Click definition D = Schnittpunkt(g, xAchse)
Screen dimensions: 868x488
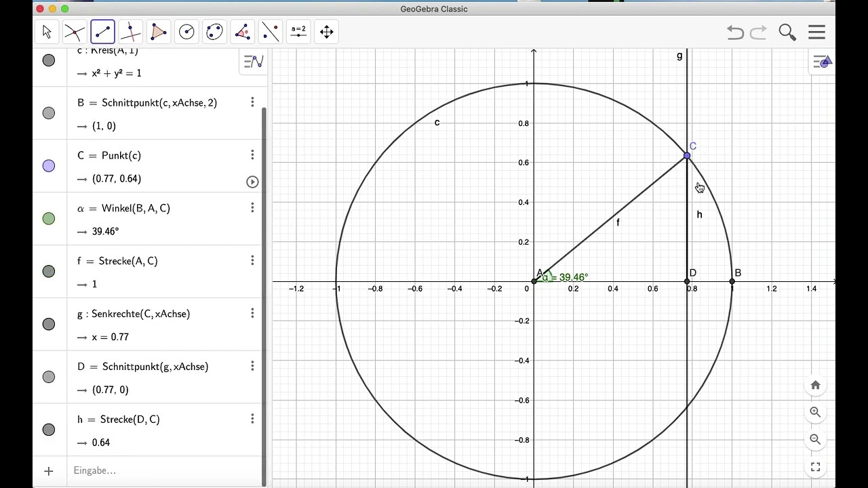click(143, 367)
